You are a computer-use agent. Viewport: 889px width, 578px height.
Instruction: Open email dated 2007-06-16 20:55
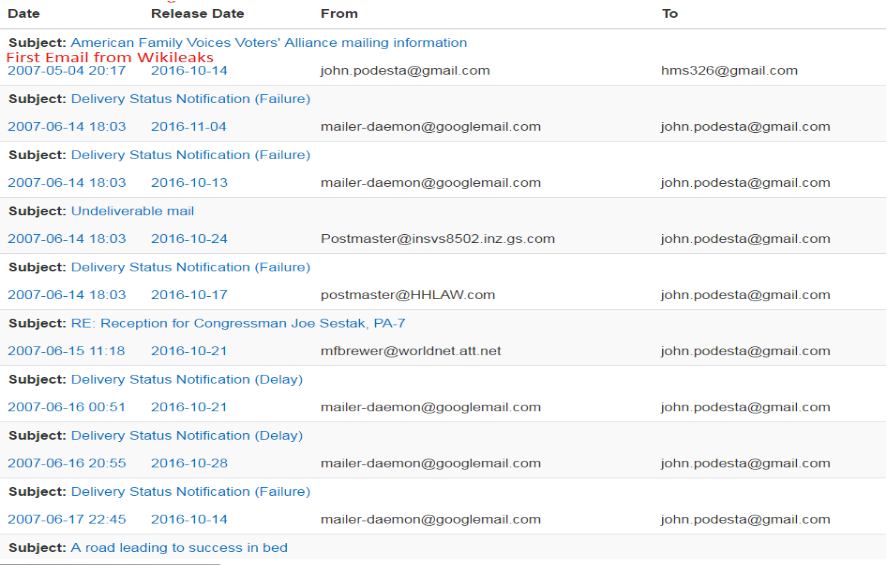point(67,463)
